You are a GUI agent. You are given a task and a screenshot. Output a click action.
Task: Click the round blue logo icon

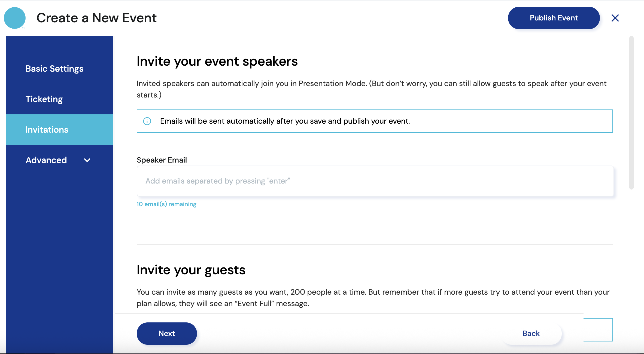(x=15, y=18)
